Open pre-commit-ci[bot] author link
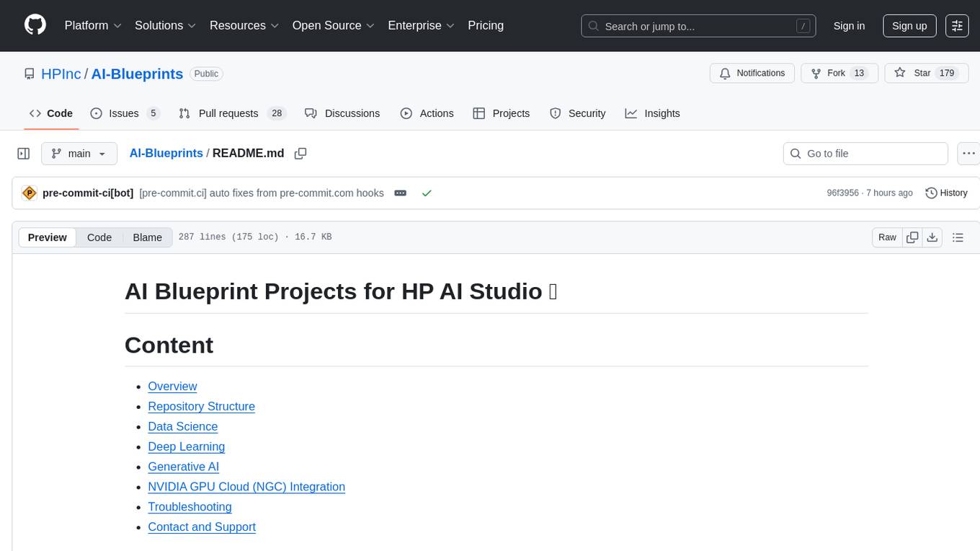The image size is (980, 551). pos(88,193)
